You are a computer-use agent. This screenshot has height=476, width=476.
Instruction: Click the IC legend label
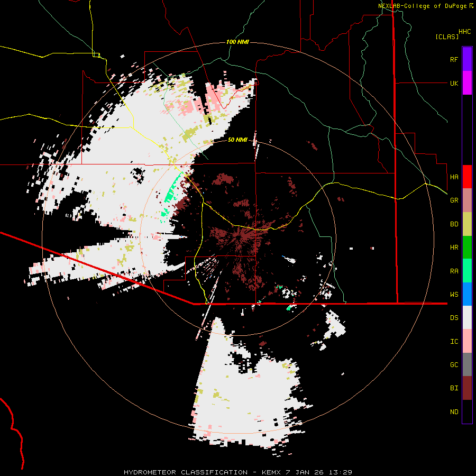[x=454, y=341]
